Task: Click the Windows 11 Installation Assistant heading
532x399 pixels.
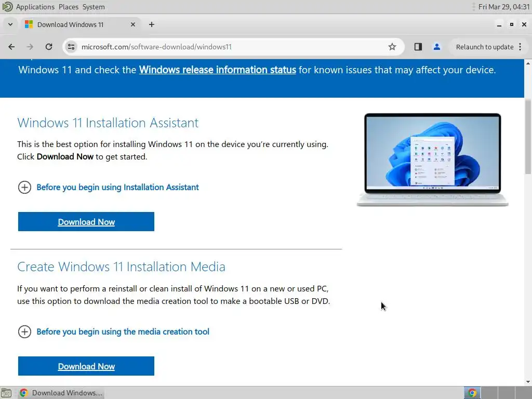Action: [x=108, y=123]
